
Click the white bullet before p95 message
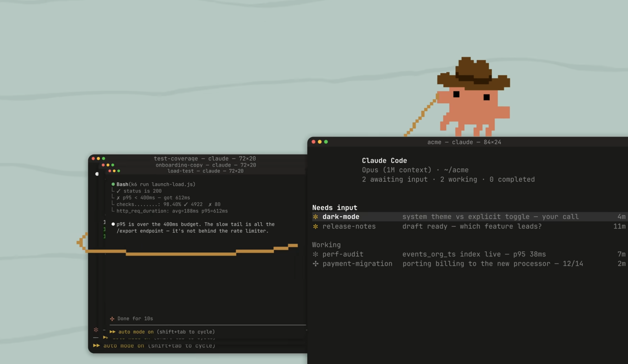coord(113,224)
